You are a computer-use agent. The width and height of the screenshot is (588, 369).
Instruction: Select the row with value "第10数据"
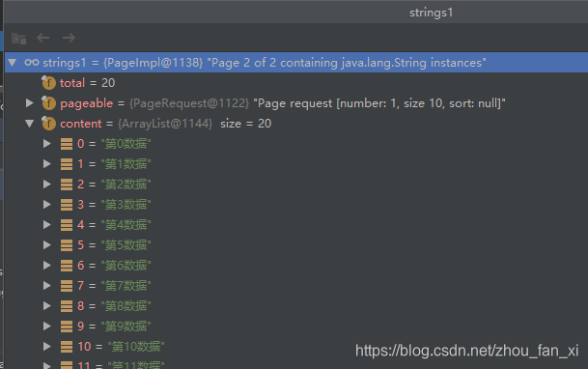[x=296, y=346]
